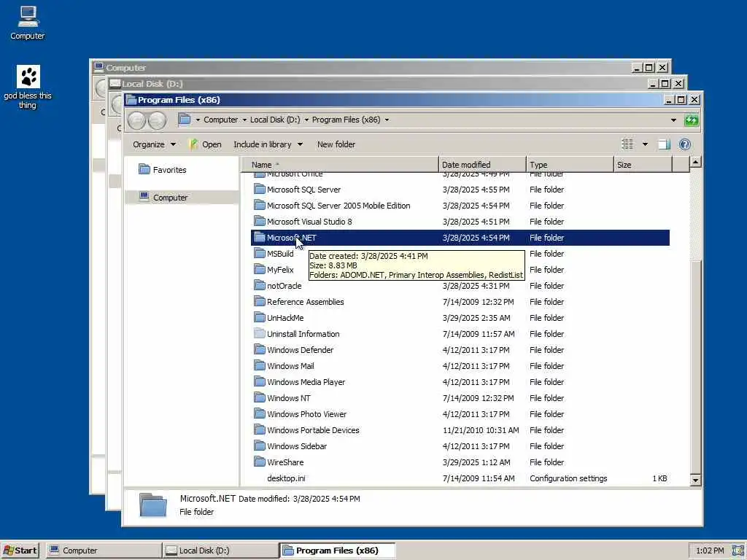The image size is (747, 560).
Task: Click the Start button
Action: pyautogui.click(x=20, y=551)
